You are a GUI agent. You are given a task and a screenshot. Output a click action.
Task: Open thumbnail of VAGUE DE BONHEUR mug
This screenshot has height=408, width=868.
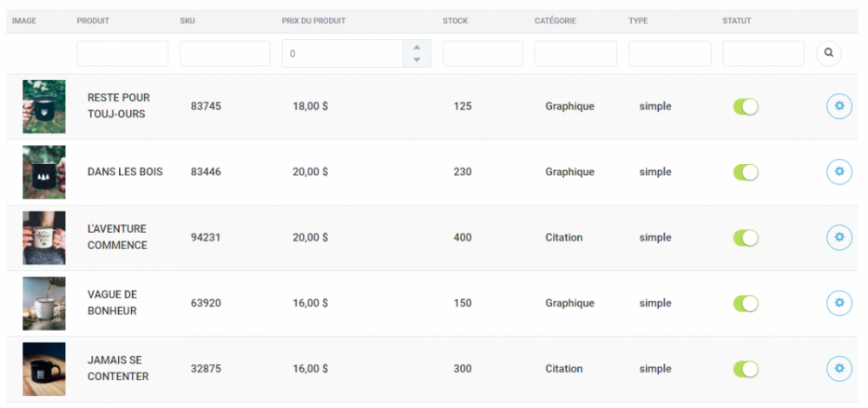point(44,303)
